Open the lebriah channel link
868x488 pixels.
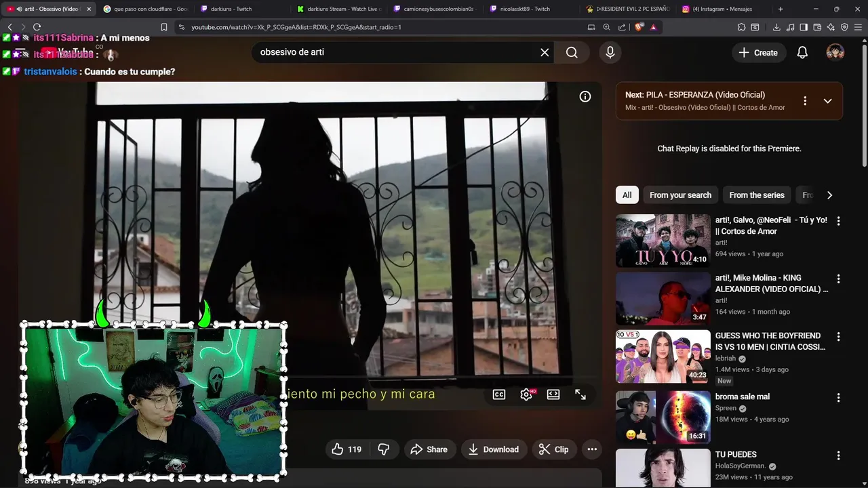(725, 358)
